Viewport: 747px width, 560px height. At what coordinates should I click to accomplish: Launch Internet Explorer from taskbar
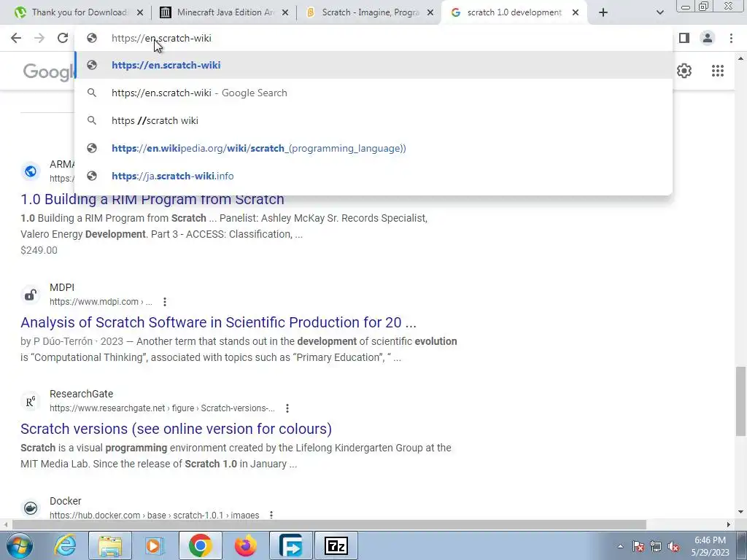65,545
